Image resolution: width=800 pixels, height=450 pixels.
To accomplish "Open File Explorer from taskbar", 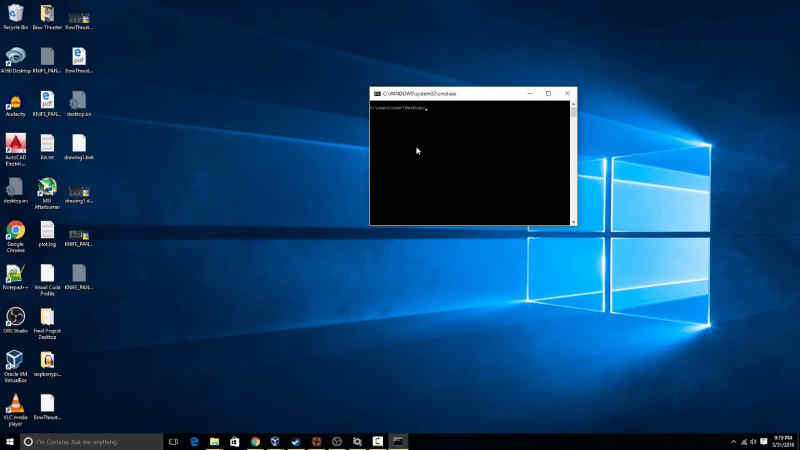I will [214, 442].
